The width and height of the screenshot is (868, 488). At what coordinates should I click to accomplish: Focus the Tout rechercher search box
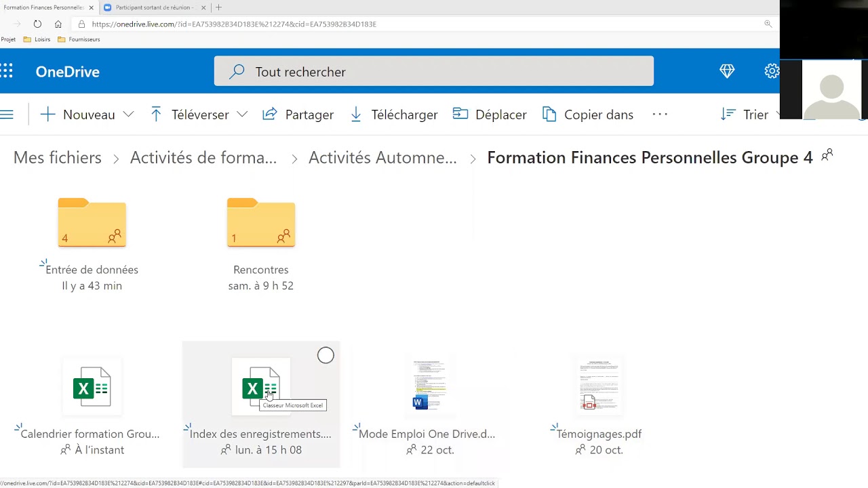434,71
